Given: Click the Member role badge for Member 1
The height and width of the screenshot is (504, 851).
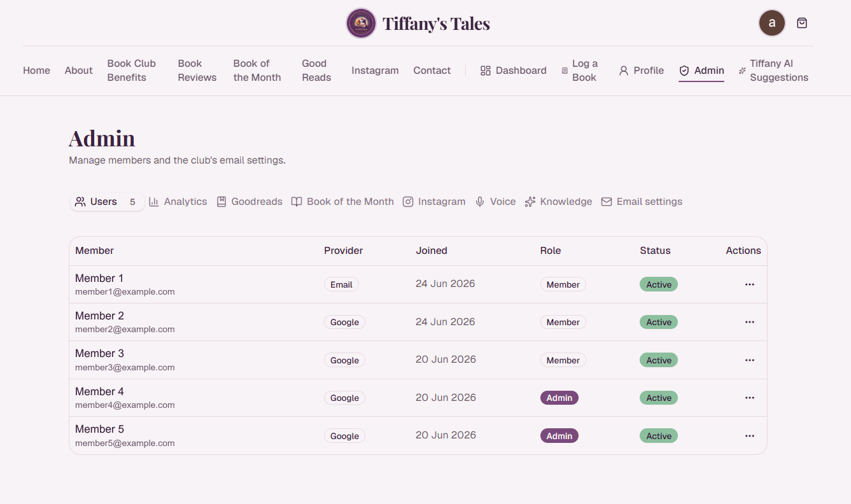Looking at the screenshot, I should coord(563,284).
